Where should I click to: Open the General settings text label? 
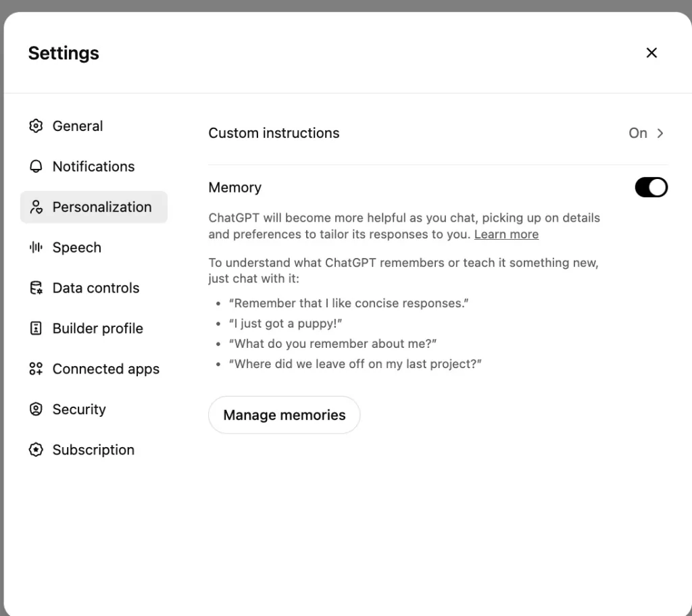[x=78, y=126]
